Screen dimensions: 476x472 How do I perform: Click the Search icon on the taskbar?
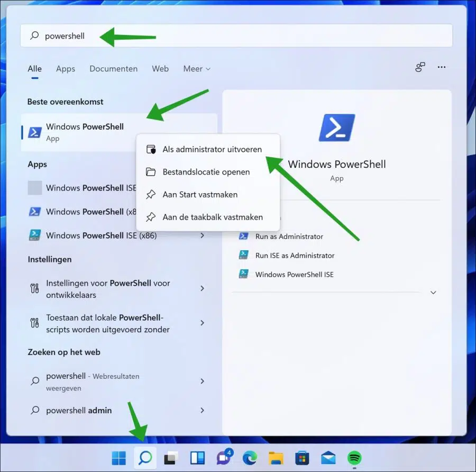[145, 457]
